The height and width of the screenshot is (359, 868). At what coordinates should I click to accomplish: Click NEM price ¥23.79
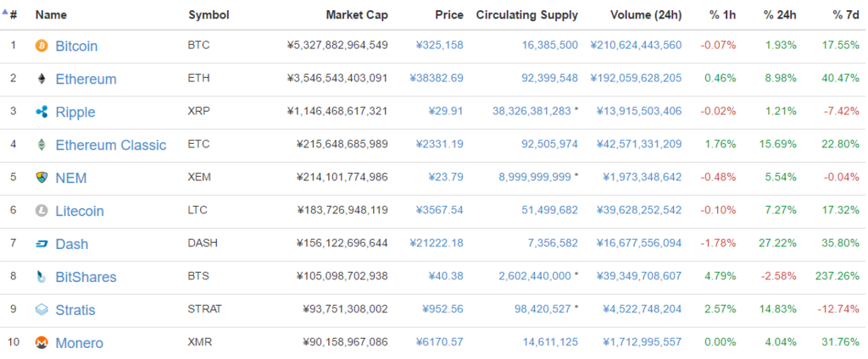(446, 177)
